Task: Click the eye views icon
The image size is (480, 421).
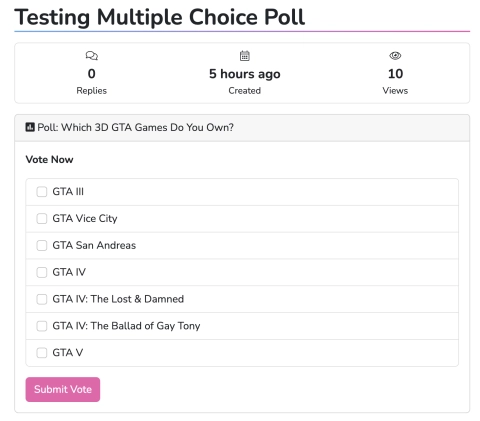Action: pos(395,56)
